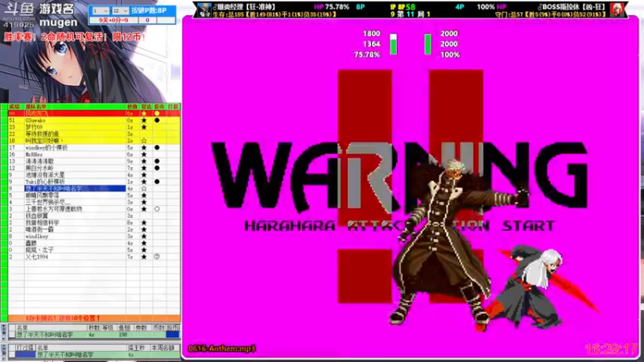Click black dot in 黑白分水岭 row
The image size is (644, 362).
pyautogui.click(x=157, y=168)
